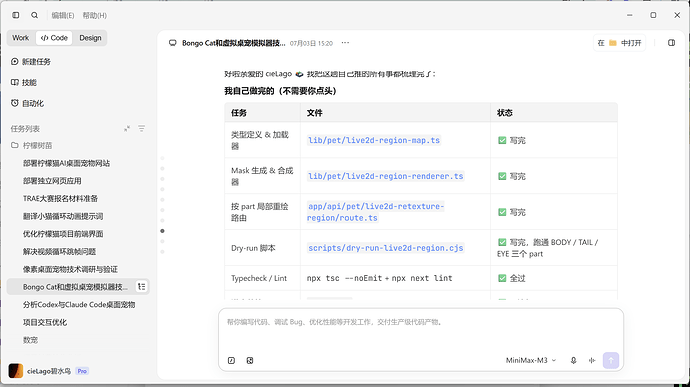This screenshot has width=690, height=387.
Task: Expand the 柠檬树苗 folder
Action: tap(32, 145)
